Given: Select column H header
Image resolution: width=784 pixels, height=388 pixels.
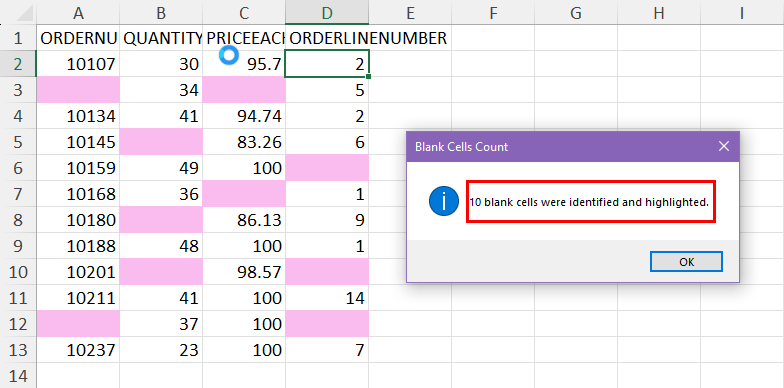Looking at the screenshot, I should click(659, 13).
